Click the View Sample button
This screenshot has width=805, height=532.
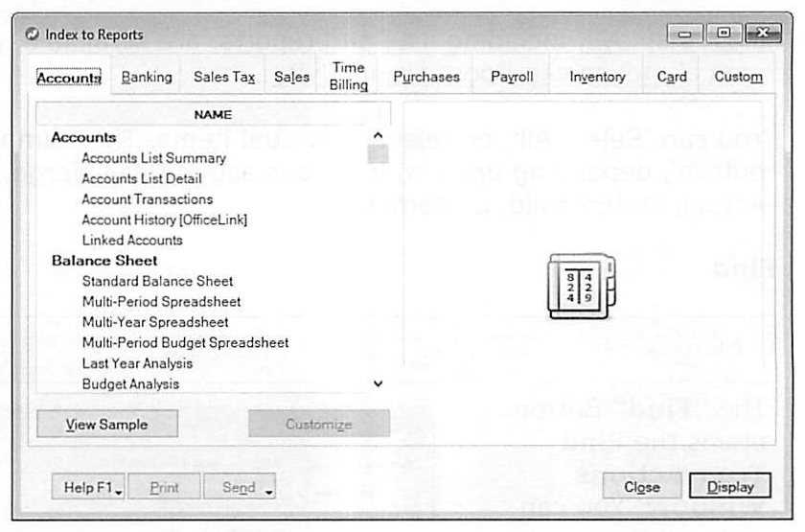point(107,424)
